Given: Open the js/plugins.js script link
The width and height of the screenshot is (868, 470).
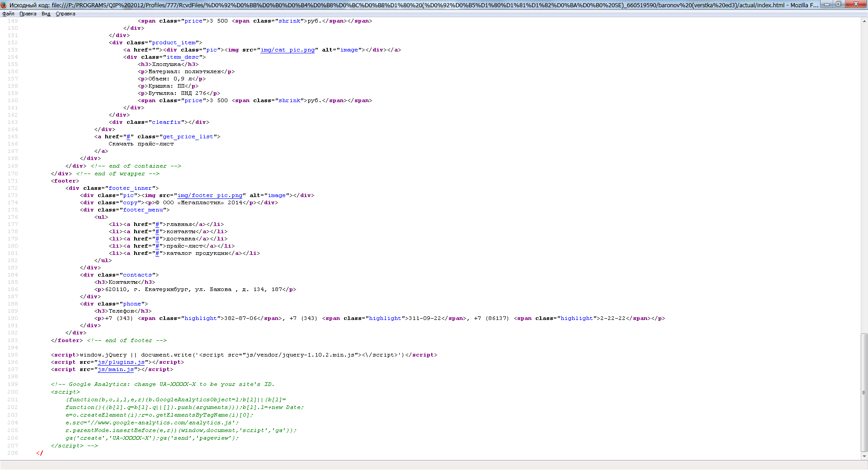Looking at the screenshot, I should pyautogui.click(x=121, y=362).
